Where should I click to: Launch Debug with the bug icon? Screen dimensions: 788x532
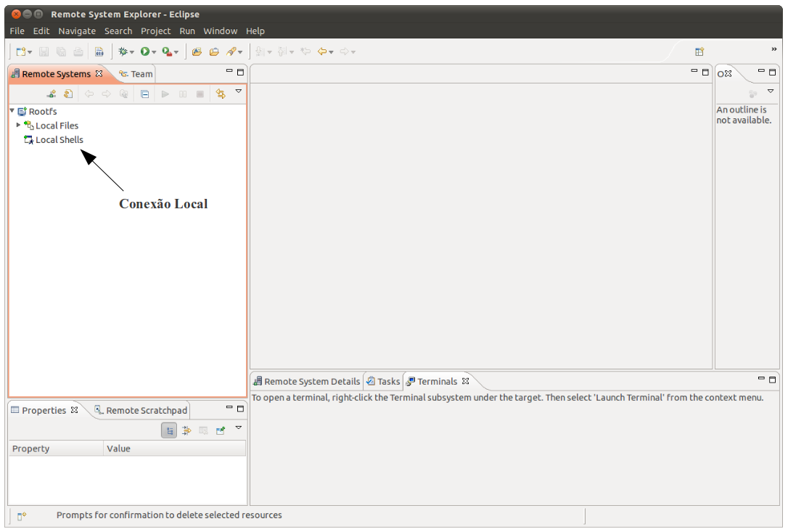[x=123, y=52]
